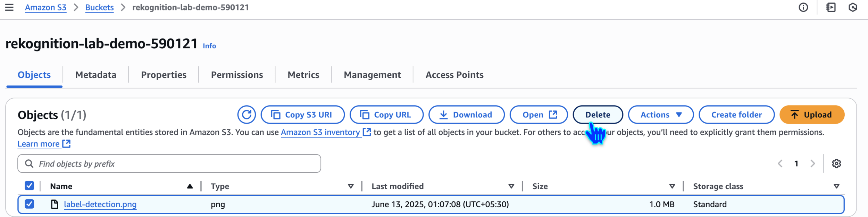The width and height of the screenshot is (868, 217).
Task: Go to Amazon S3 breadcrumb link
Action: coord(45,7)
